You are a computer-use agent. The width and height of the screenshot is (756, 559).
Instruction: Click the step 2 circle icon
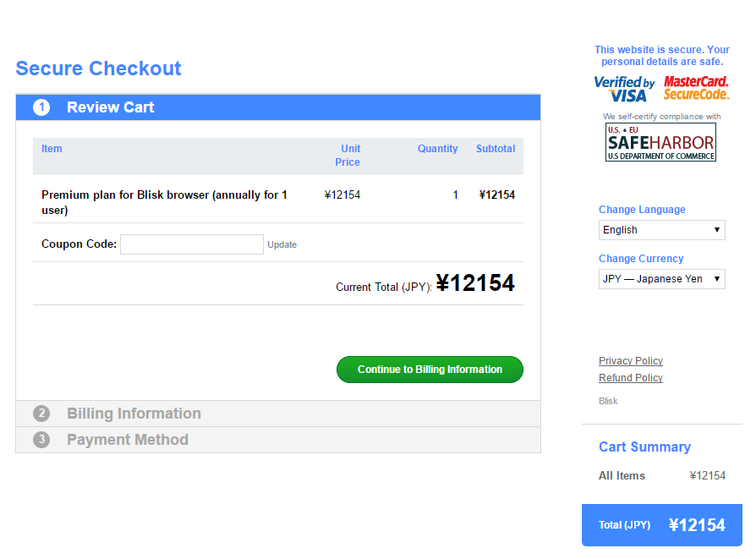point(41,414)
